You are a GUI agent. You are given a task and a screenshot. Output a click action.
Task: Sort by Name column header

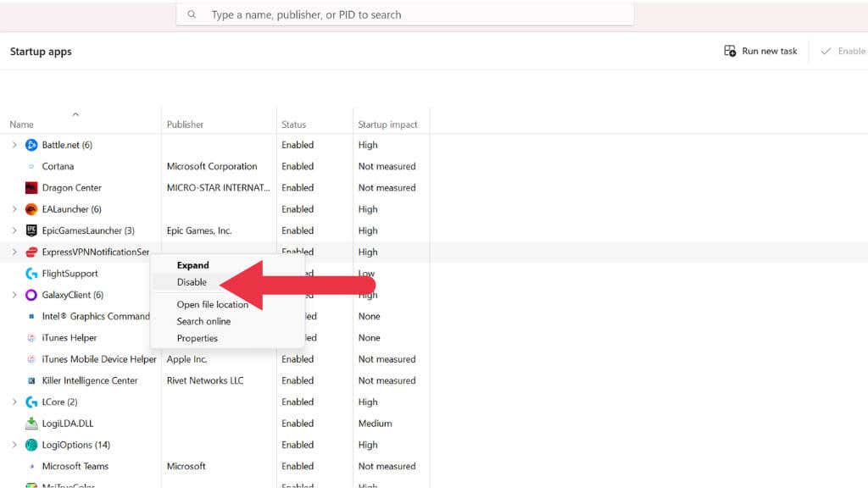(x=21, y=125)
